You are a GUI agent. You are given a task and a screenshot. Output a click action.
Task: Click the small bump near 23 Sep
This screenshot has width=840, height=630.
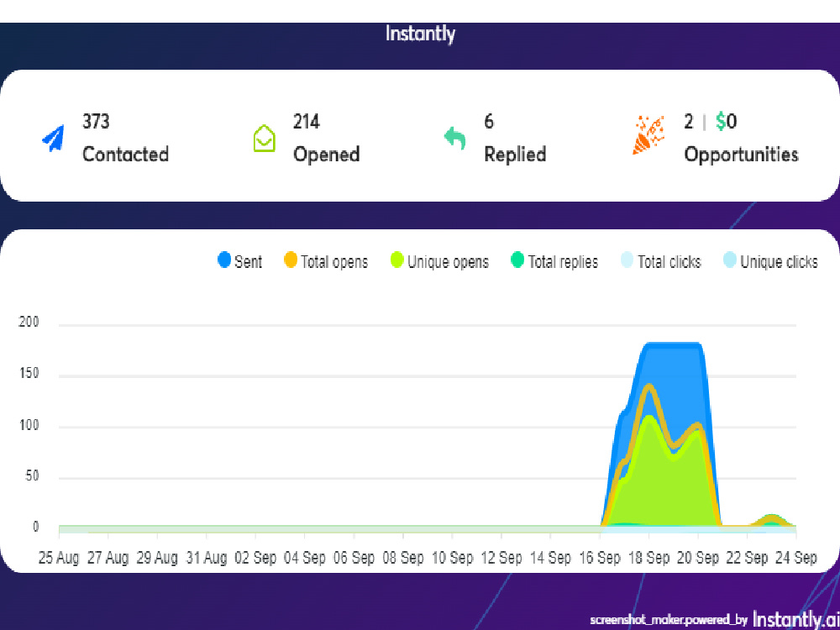770,521
